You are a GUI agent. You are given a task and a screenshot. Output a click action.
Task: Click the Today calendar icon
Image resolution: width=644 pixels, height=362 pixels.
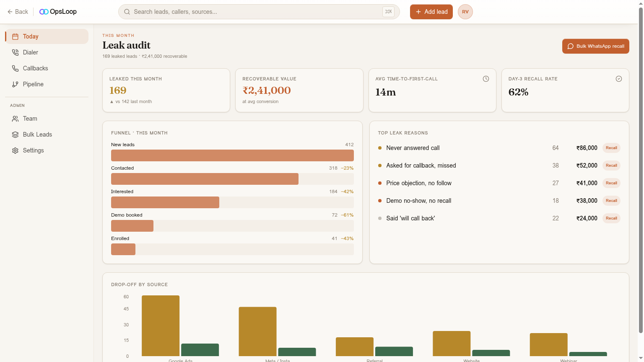pos(16,36)
